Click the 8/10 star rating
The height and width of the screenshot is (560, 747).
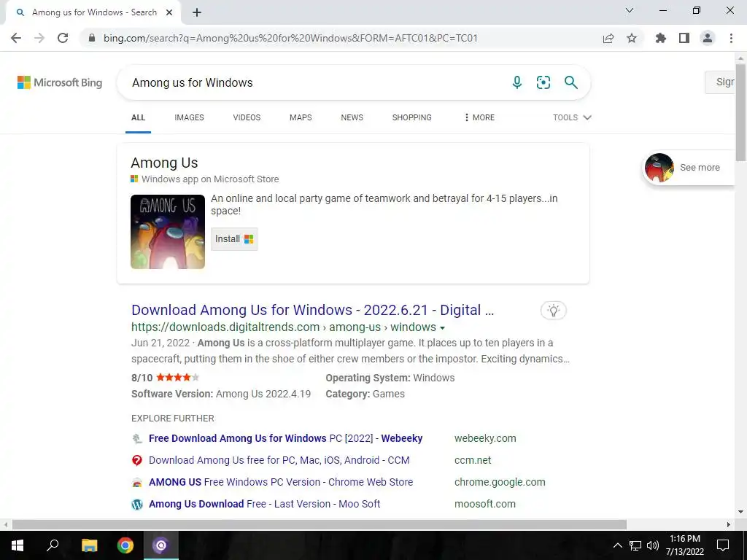click(166, 378)
